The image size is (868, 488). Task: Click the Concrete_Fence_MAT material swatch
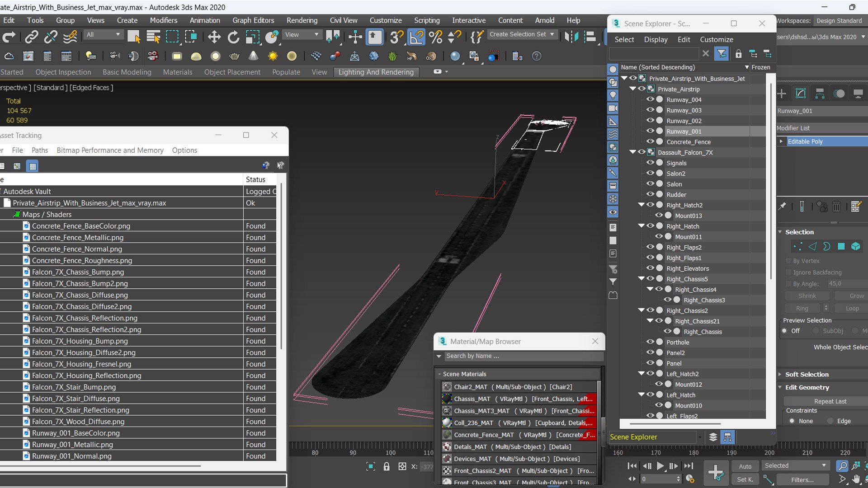tap(447, 435)
